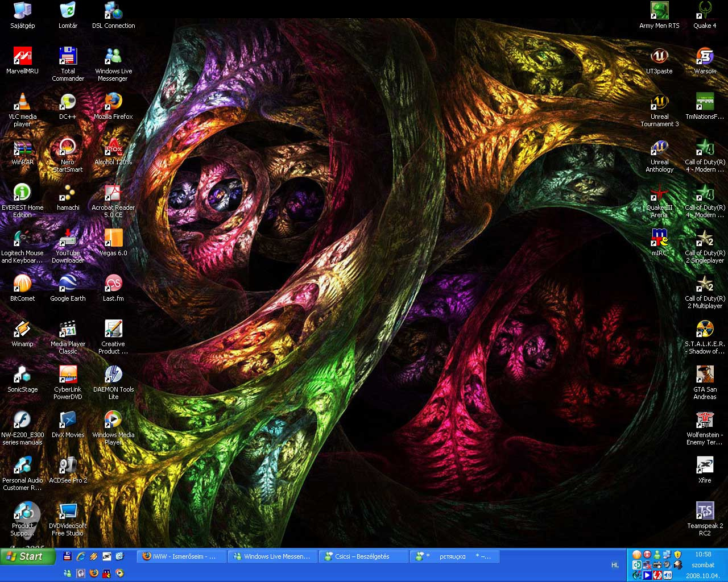
Task: Launch BitComet from the desktop
Action: (x=23, y=288)
